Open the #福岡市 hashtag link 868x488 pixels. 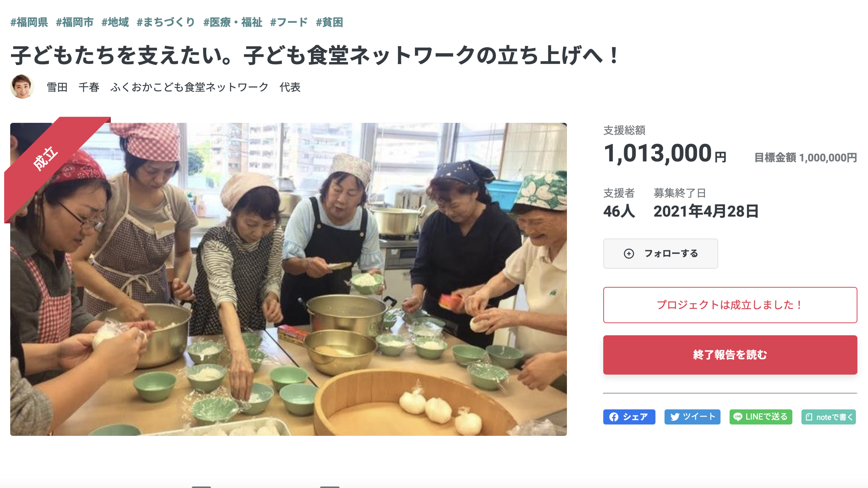[x=75, y=22]
